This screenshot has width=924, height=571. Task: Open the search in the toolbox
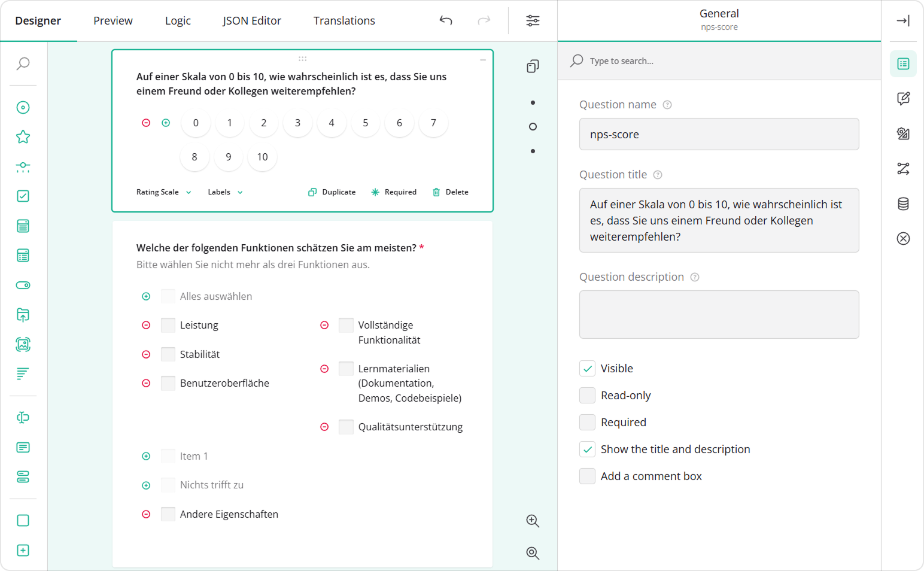tap(23, 63)
